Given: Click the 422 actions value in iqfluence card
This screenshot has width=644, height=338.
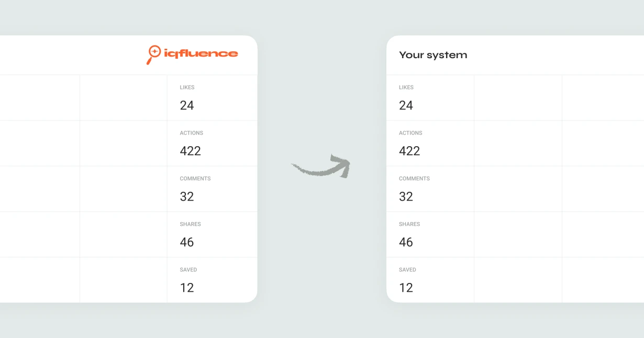Looking at the screenshot, I should coord(190,151).
